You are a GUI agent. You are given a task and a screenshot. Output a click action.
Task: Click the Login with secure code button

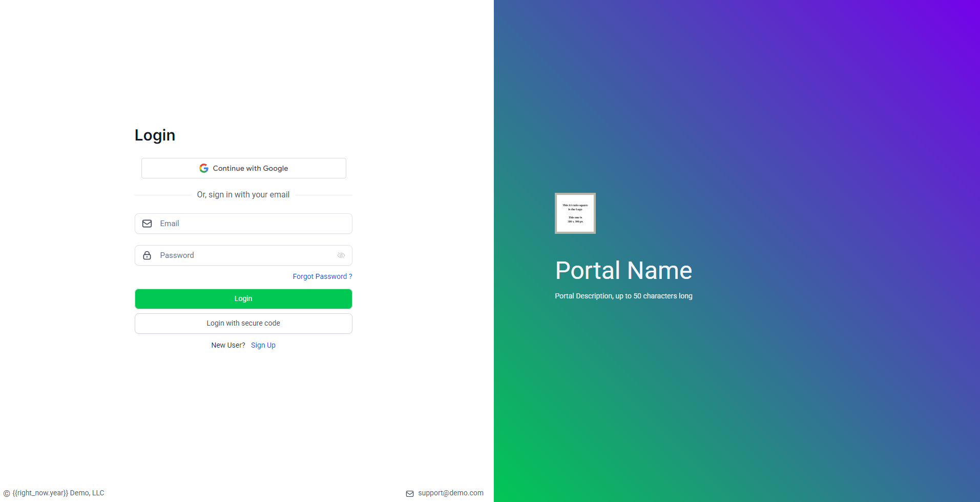(243, 323)
